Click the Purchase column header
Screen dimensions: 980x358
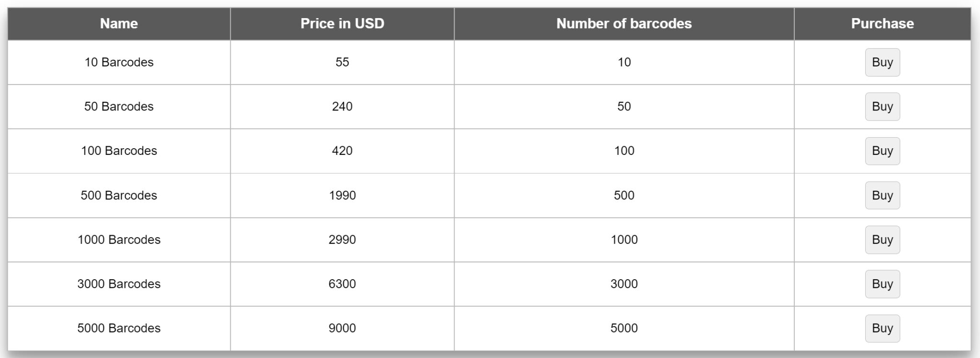(882, 23)
